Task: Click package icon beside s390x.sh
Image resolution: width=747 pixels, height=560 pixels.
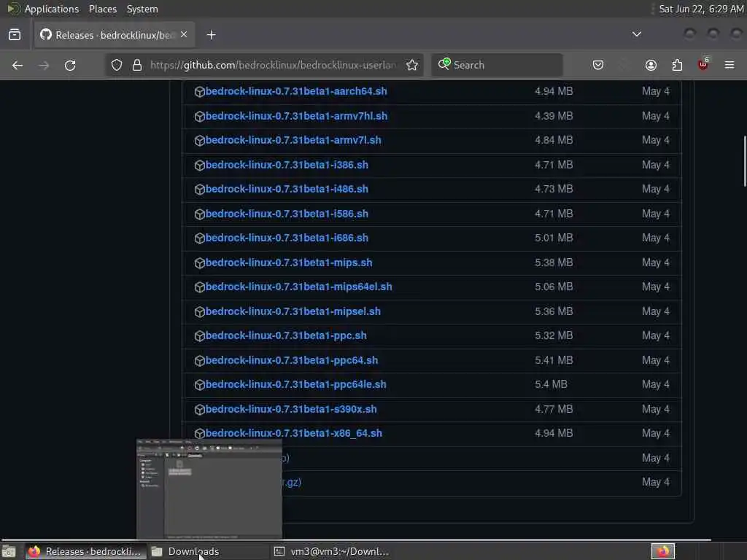Action: pos(200,410)
